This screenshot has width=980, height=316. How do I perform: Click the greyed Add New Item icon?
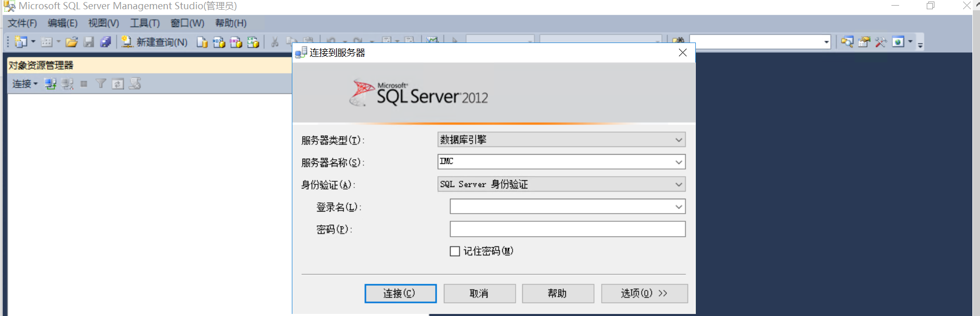point(47,42)
